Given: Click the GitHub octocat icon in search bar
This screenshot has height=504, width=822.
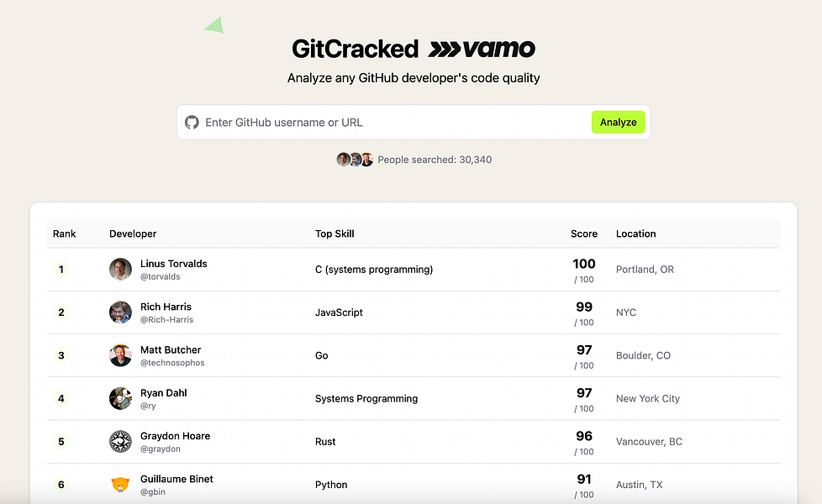Looking at the screenshot, I should coord(192,122).
